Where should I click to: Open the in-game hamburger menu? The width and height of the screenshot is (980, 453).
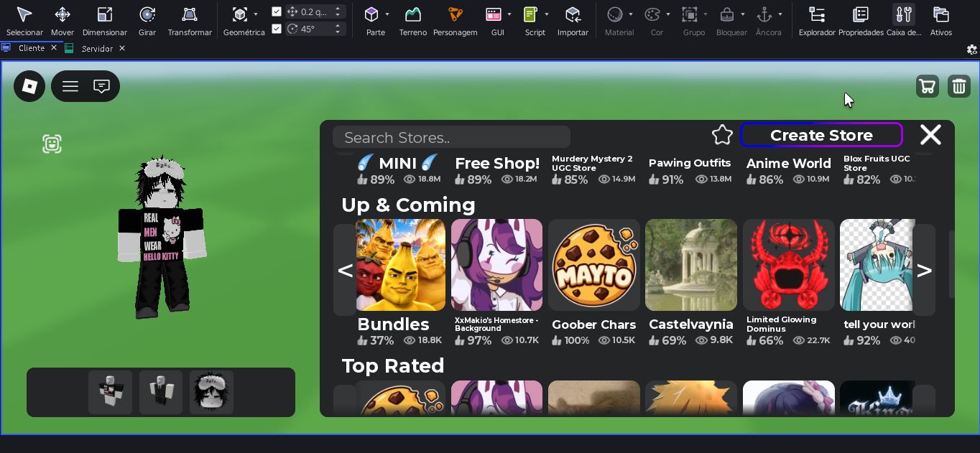70,86
